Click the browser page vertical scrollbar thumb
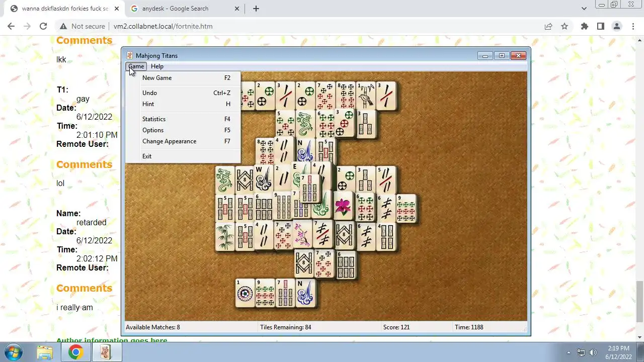644x362 pixels. pos(639,302)
